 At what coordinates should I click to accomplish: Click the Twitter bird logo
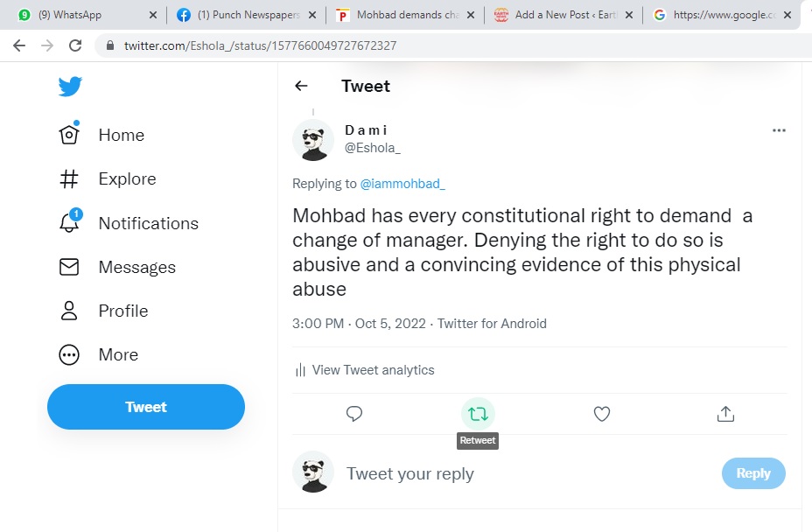(70, 86)
